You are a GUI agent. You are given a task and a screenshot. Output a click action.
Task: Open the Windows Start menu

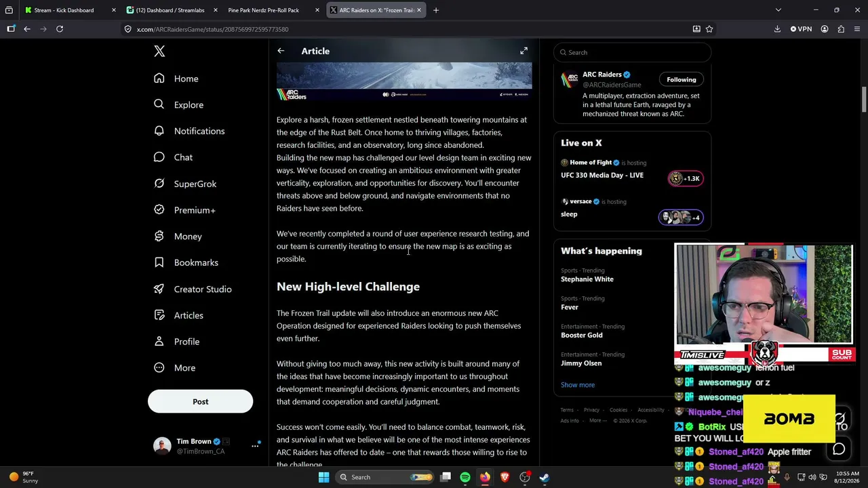pyautogui.click(x=323, y=477)
